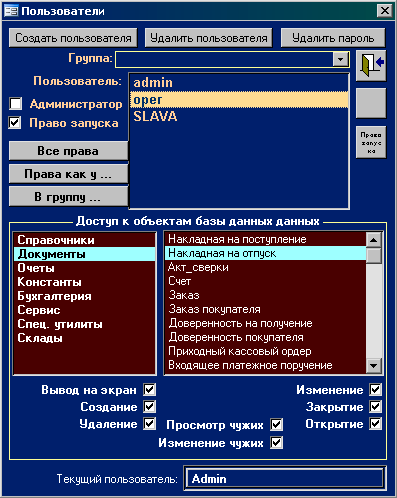Select 'Накладная на отпуск' in object list

(265, 253)
